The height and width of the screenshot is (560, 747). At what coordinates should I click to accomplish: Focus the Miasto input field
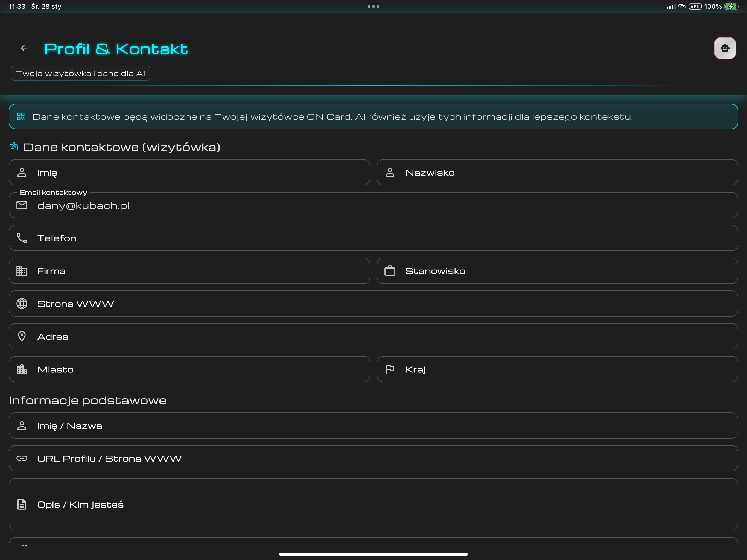point(189,369)
